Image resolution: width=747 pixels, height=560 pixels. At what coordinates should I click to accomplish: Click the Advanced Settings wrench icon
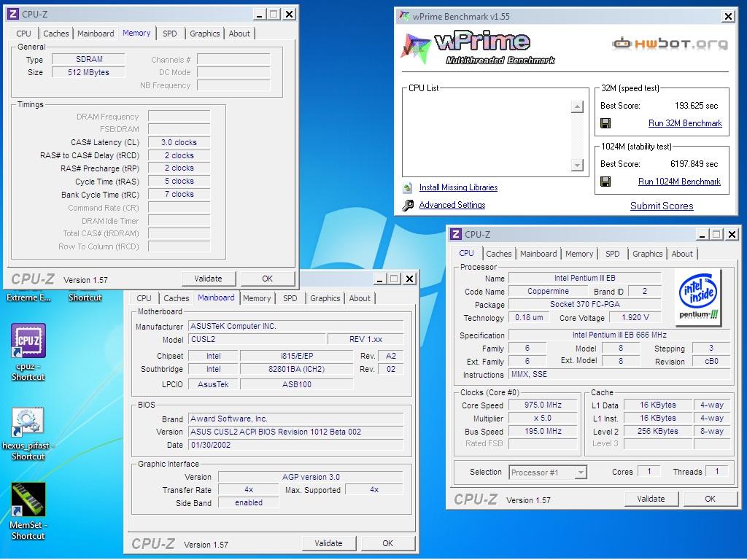click(x=408, y=205)
